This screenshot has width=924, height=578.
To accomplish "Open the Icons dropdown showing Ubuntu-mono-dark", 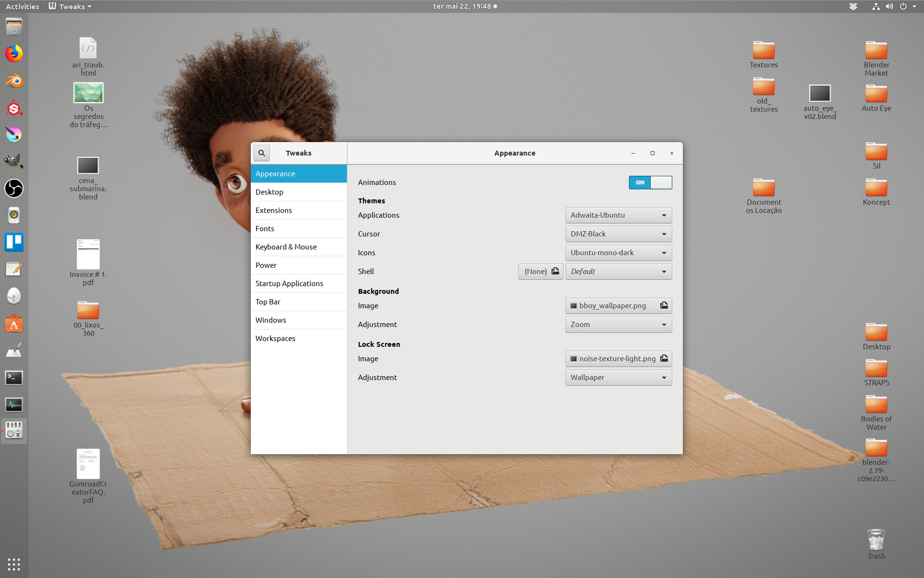I will click(618, 252).
